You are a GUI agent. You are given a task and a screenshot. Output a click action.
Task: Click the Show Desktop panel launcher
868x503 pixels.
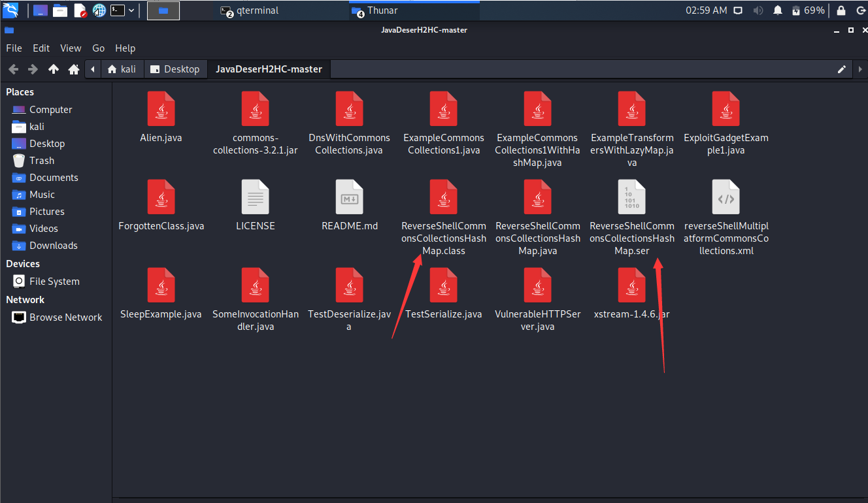[41, 10]
